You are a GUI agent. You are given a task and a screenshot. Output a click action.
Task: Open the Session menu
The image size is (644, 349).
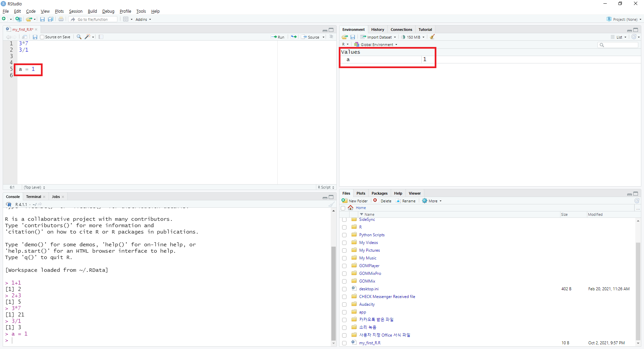[x=75, y=11]
